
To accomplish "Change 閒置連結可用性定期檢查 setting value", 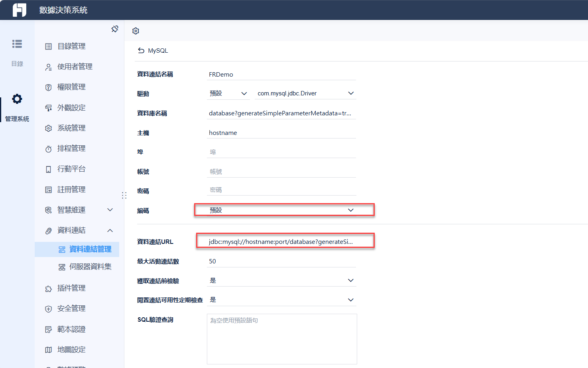I will [281, 299].
